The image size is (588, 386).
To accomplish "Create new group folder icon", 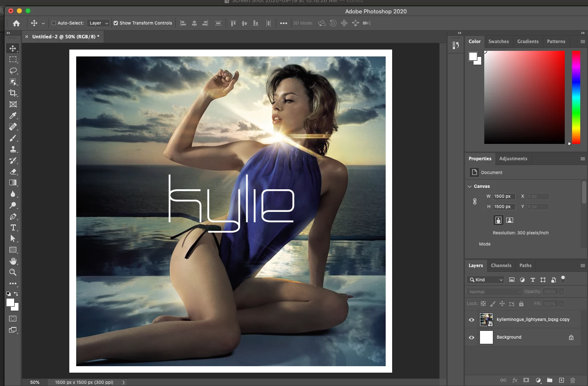I will [x=550, y=380].
